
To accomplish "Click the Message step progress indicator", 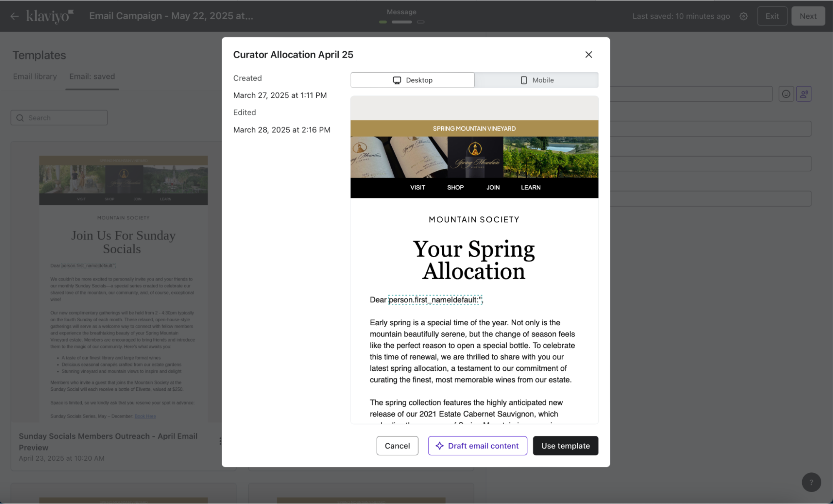I will click(x=401, y=22).
